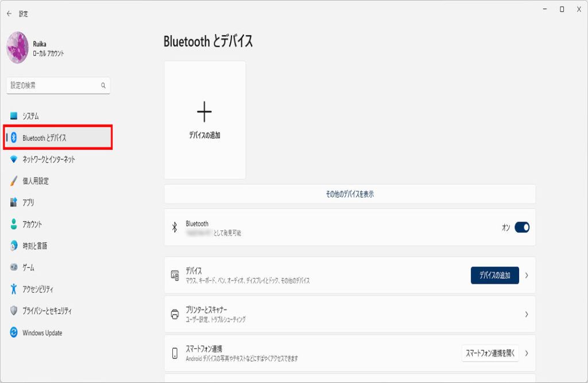The width and height of the screenshot is (588, 383).
Task: Turn off the Bluetooth toggle switch
Action: tap(521, 227)
